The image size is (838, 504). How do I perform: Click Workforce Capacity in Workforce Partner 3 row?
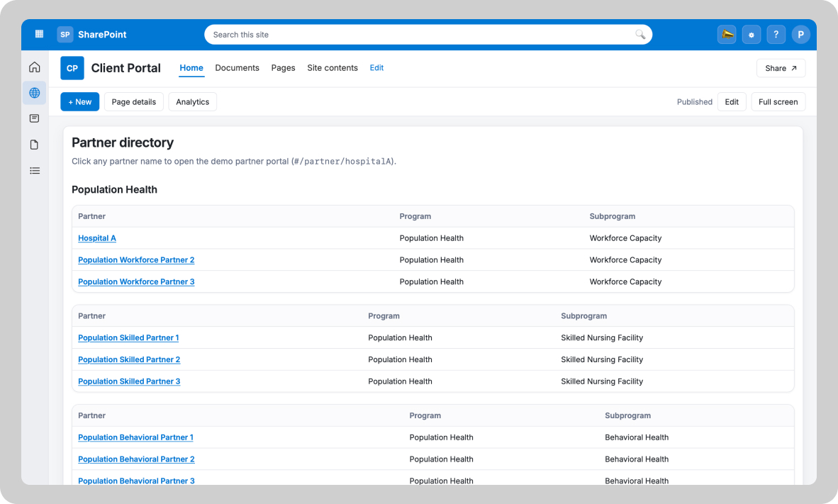point(625,281)
